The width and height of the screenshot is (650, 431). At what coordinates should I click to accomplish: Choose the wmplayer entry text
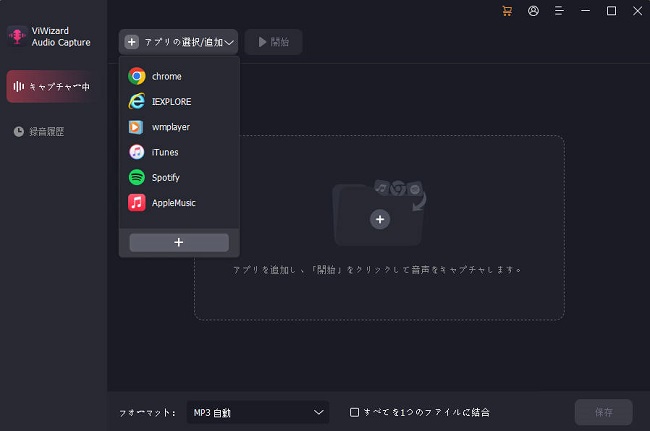click(x=171, y=127)
